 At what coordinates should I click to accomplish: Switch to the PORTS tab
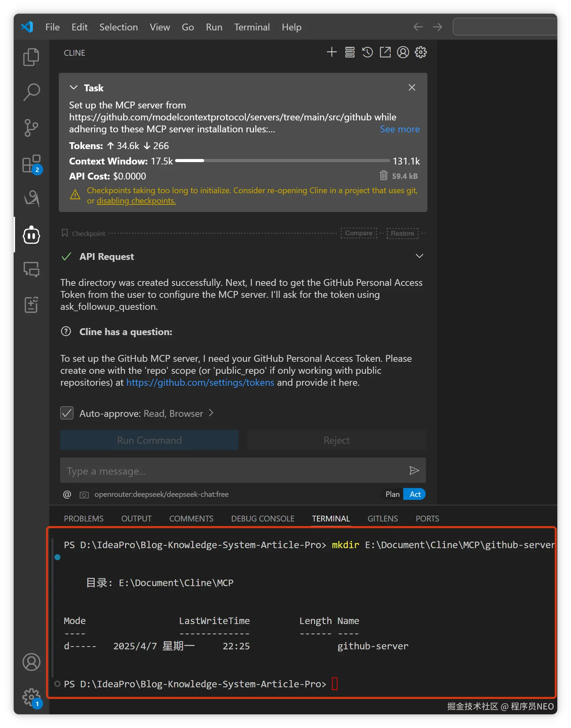[427, 519]
